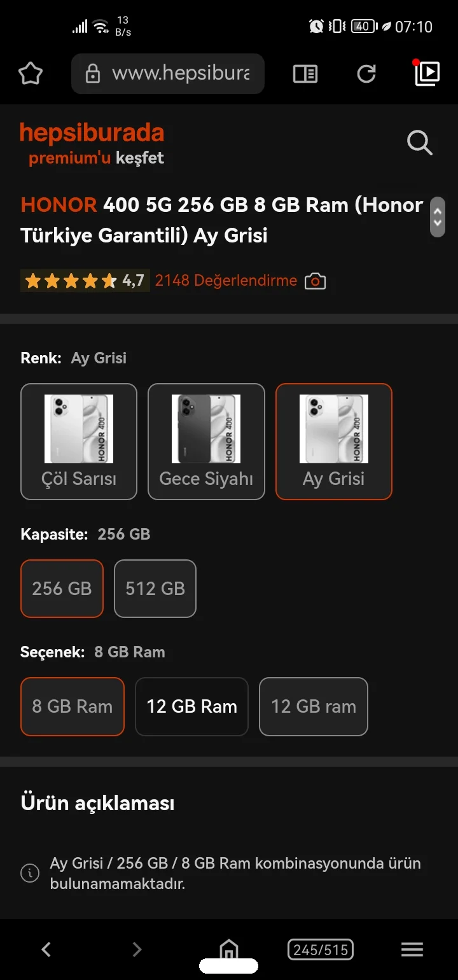Open the review photos camera icon
Viewport: 458px width, 980px height.
tap(315, 281)
